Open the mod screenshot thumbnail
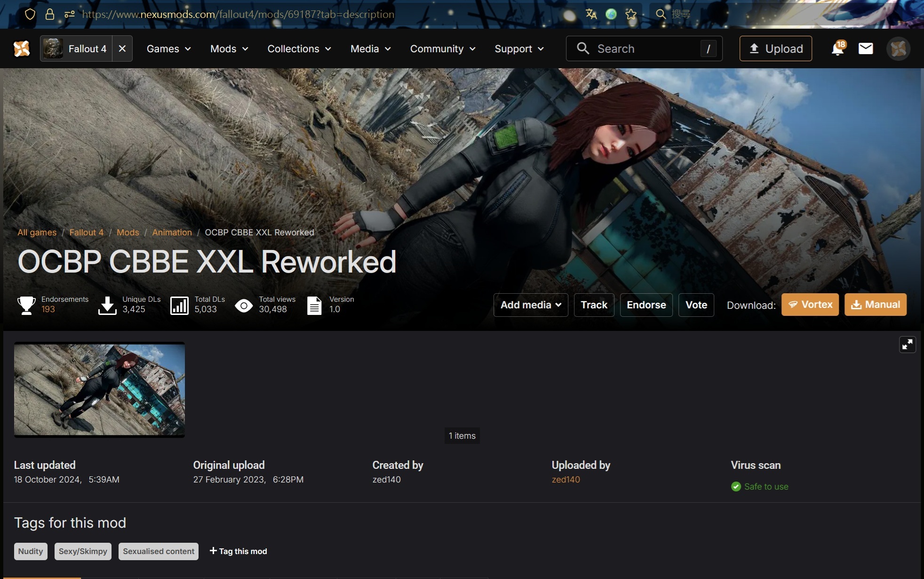The image size is (924, 579). [99, 390]
